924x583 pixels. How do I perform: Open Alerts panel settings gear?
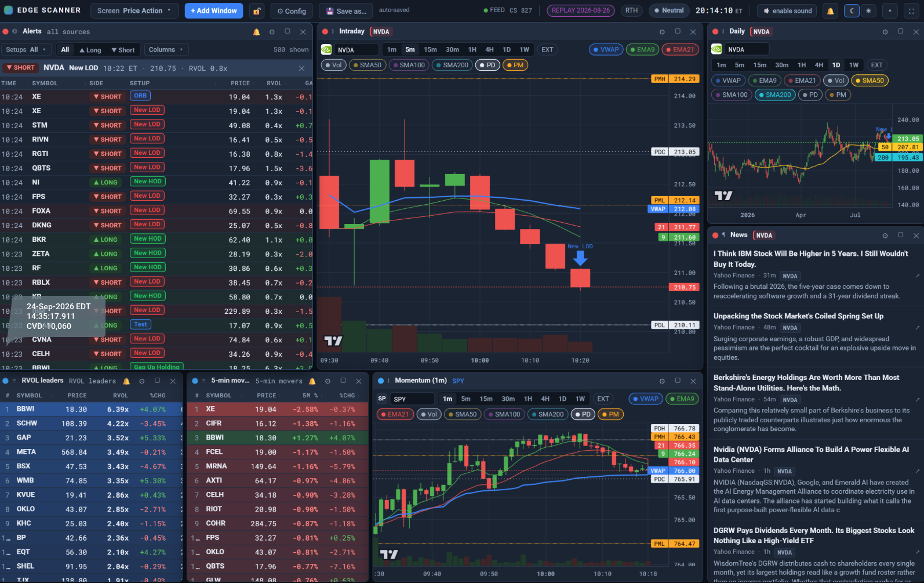[272, 32]
